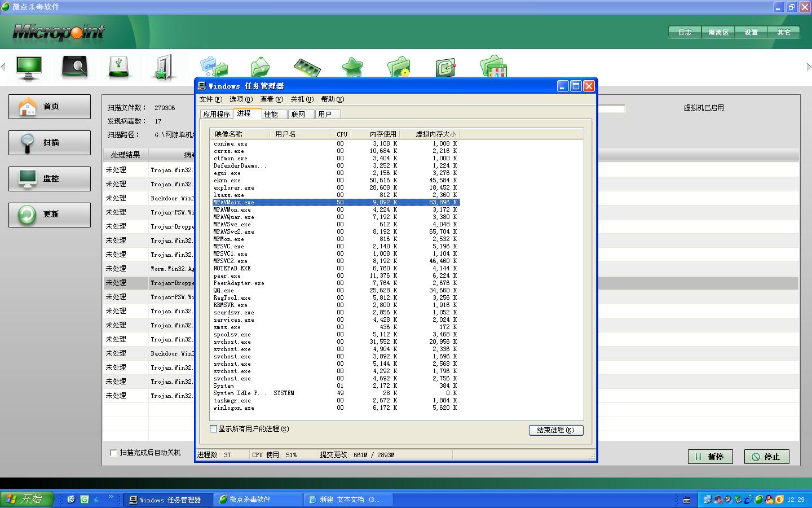Click first quick launch icon on taskbar
The height and width of the screenshot is (508, 812).
(x=71, y=500)
